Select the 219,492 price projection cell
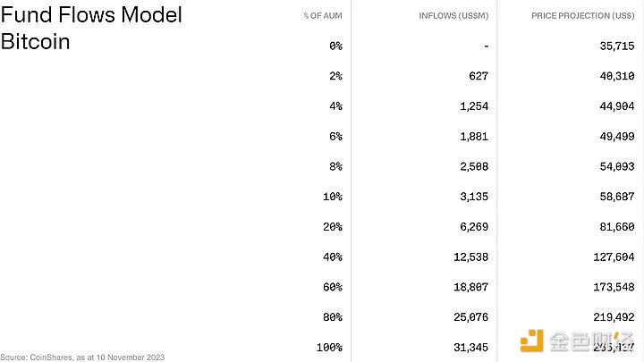The image size is (644, 362). [613, 316]
